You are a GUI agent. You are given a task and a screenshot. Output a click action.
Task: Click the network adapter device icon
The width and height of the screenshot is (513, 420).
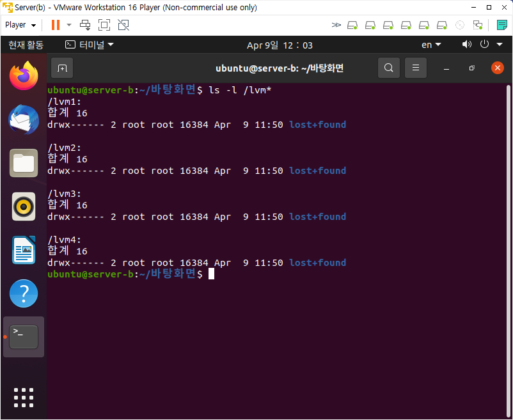[478, 25]
